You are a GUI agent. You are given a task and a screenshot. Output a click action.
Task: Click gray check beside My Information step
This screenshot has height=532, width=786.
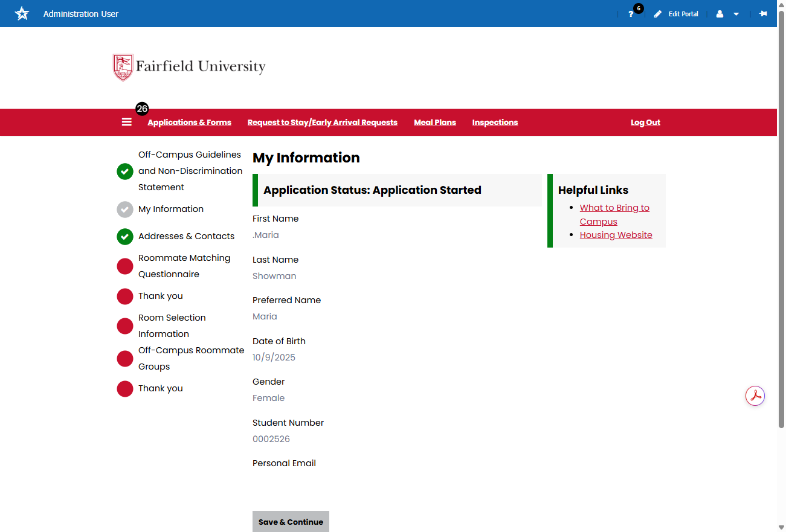pos(125,210)
